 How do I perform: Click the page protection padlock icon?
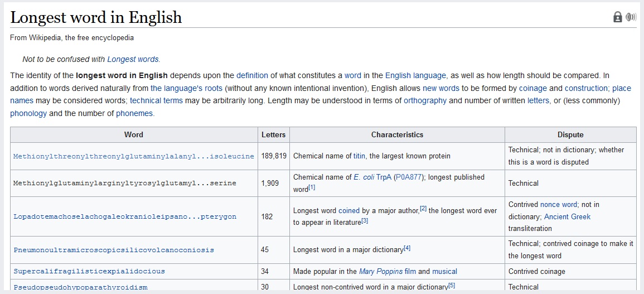tap(617, 17)
